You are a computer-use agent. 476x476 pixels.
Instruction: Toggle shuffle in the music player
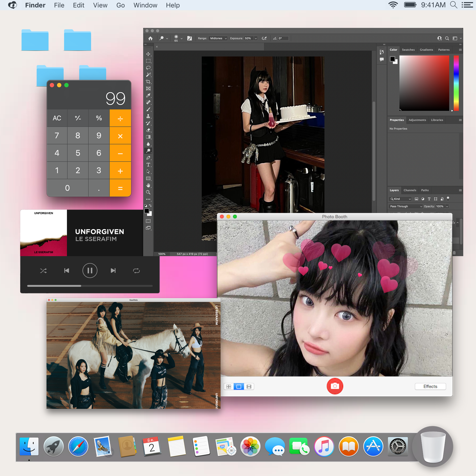point(43,271)
